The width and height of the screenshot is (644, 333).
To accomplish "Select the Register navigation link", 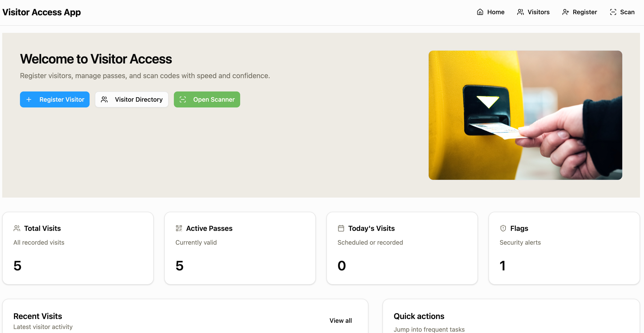I will (x=585, y=12).
